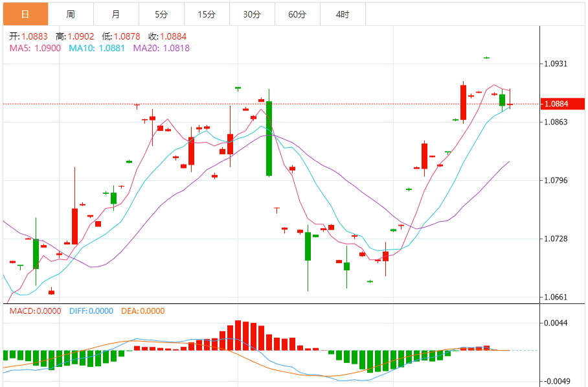Screen dimensions: 588x387
Task: Select the MA20: 1.0818 indicator label
Action: pyautogui.click(x=162, y=48)
